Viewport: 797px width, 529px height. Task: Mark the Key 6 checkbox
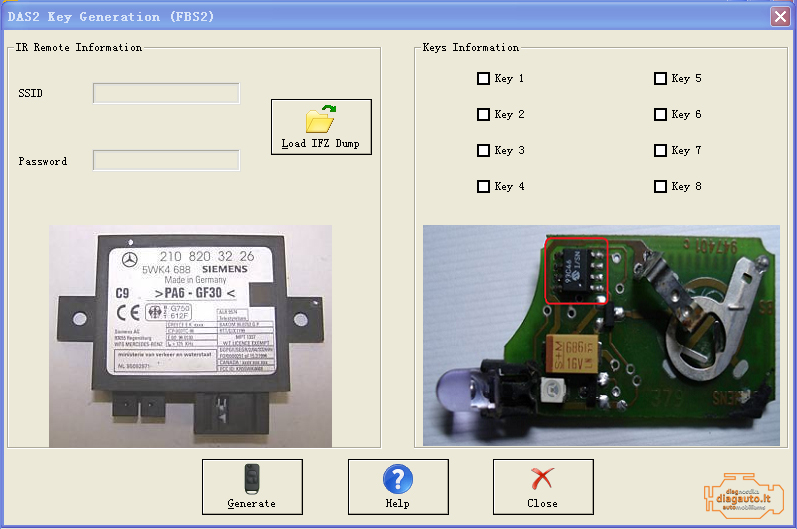660,115
